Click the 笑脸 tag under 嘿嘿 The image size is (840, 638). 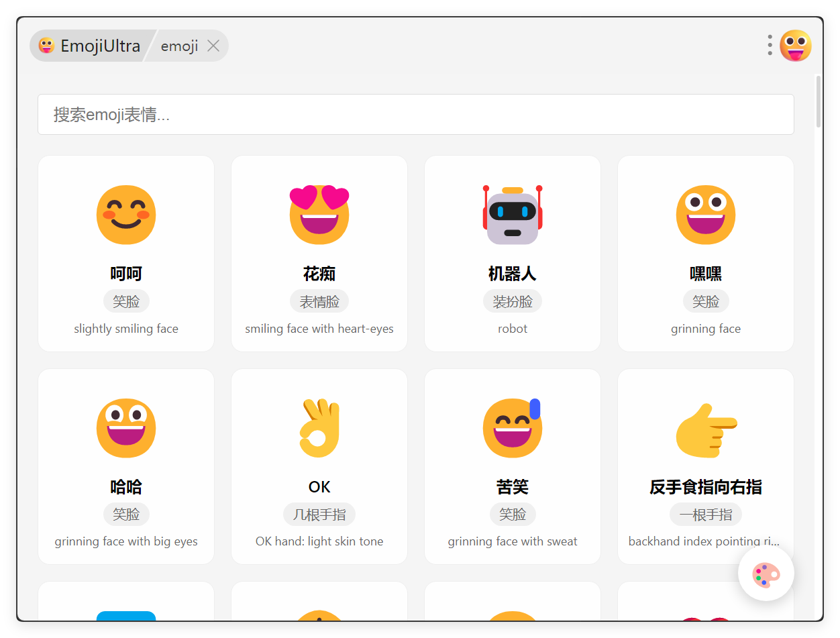click(x=706, y=301)
